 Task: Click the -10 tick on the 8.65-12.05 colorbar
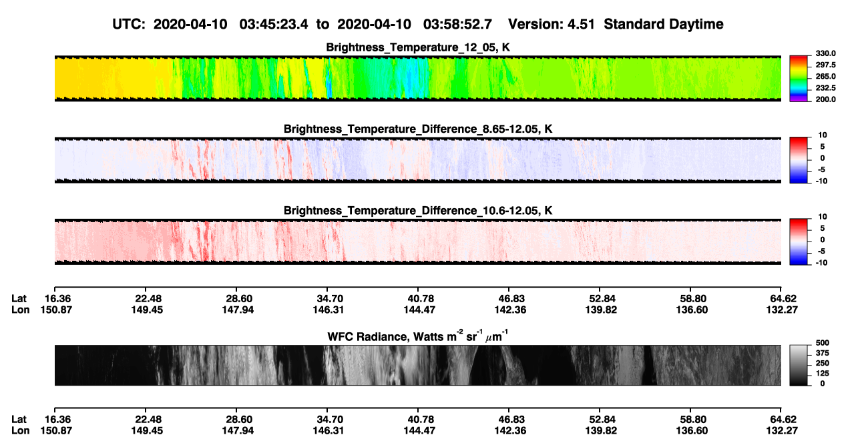(821, 181)
